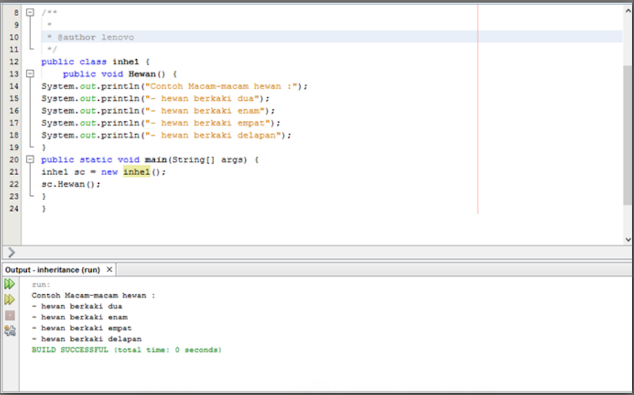634x395 pixels.
Task: Click sc.Hewan(); call on line 22
Action: coord(71,184)
